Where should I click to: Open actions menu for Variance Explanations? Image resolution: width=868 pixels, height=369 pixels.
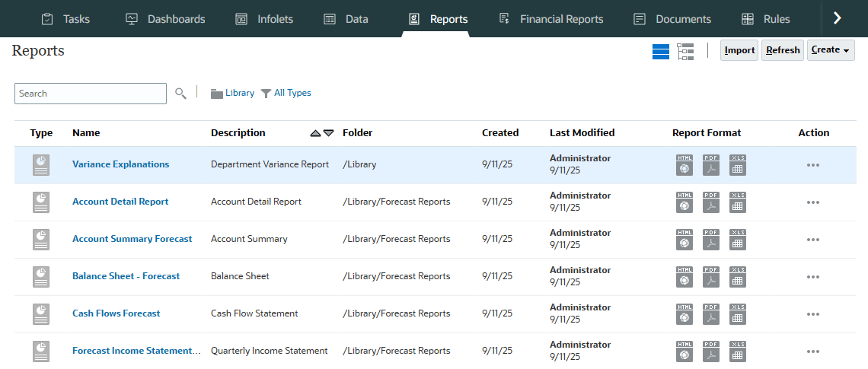point(812,165)
